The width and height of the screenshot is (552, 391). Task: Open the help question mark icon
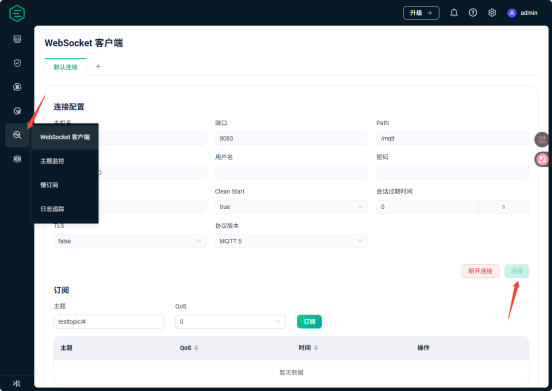click(473, 13)
